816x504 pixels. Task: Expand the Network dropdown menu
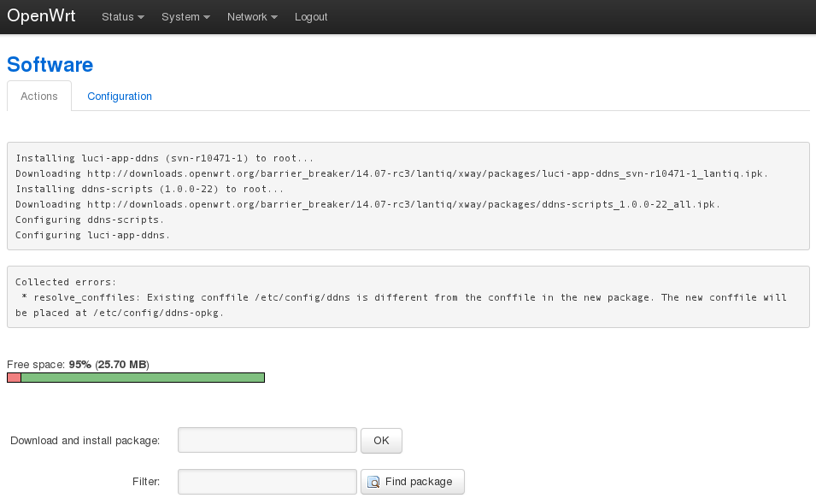point(252,17)
